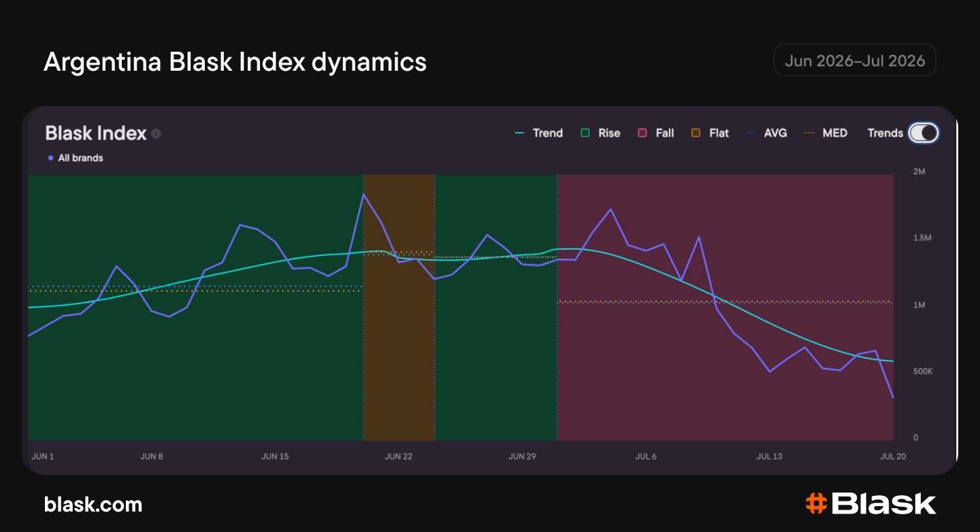
Task: Click the JUN 29 axis label
Action: 522,456
